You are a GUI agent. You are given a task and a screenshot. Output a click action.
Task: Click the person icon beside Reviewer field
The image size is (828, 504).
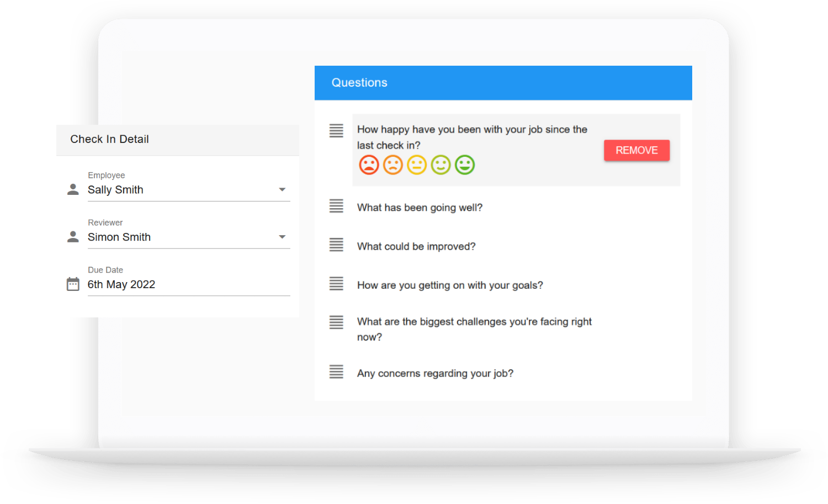click(72, 236)
